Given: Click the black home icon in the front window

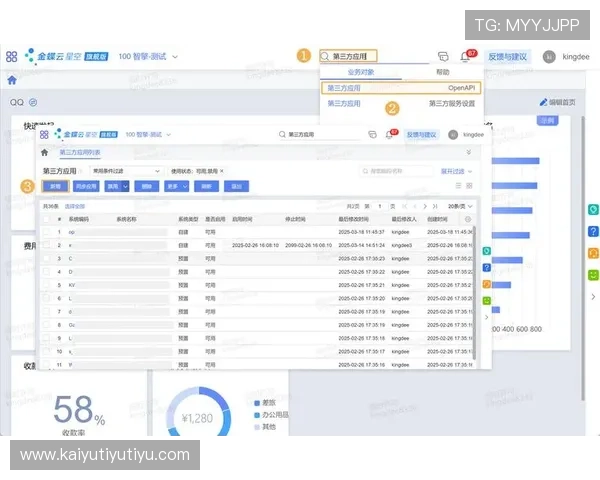Looking at the screenshot, I should click(44, 153).
